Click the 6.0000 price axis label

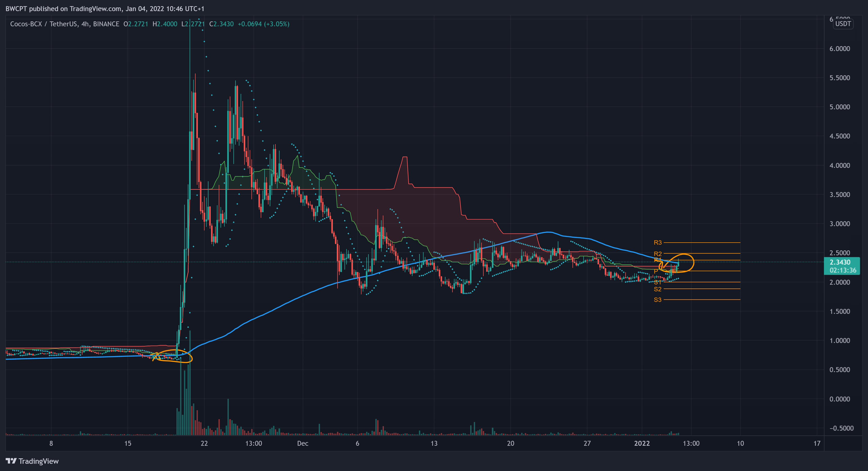[x=839, y=48]
